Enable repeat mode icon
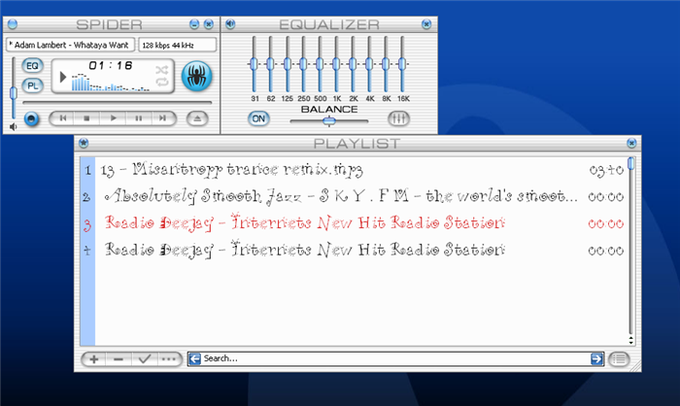Image resolution: width=680 pixels, height=406 pixels. 162,82
